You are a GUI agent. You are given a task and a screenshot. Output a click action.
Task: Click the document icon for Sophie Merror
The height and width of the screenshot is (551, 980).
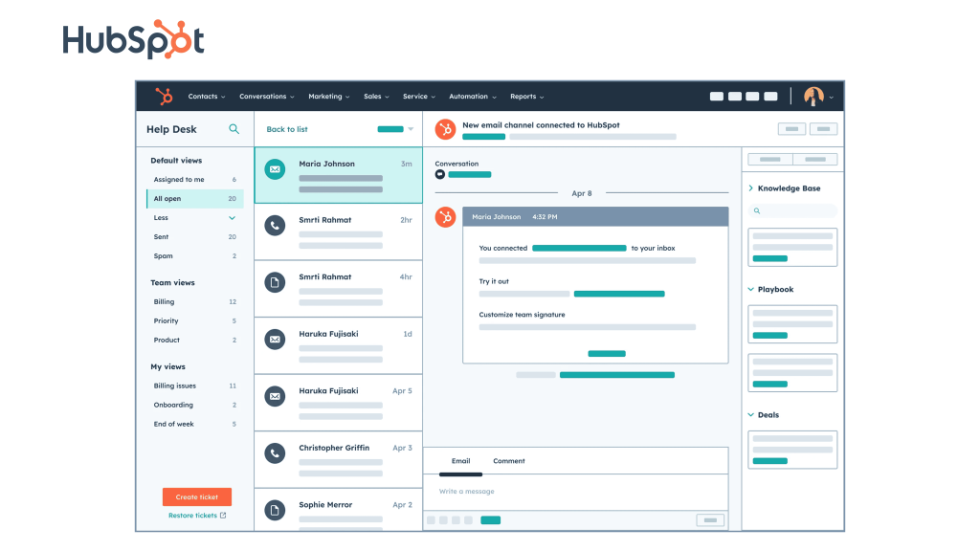click(x=275, y=510)
